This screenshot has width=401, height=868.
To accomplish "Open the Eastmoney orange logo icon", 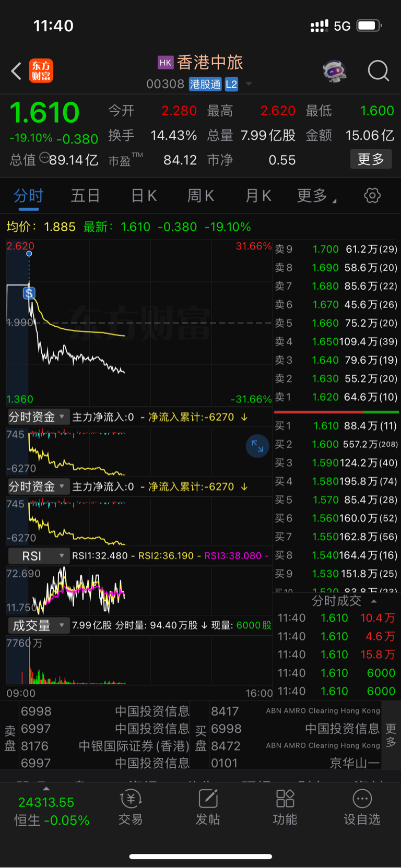I will pos(41,71).
